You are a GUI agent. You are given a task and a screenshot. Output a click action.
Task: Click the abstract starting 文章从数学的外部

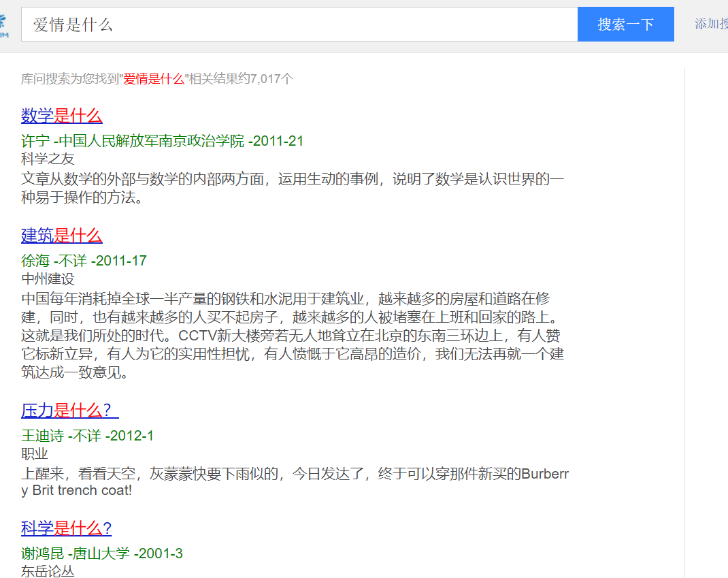293,188
